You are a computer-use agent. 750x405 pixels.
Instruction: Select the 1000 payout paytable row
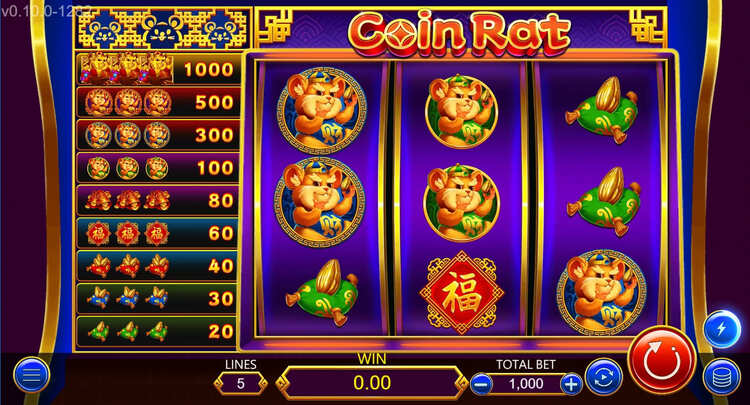[158, 69]
